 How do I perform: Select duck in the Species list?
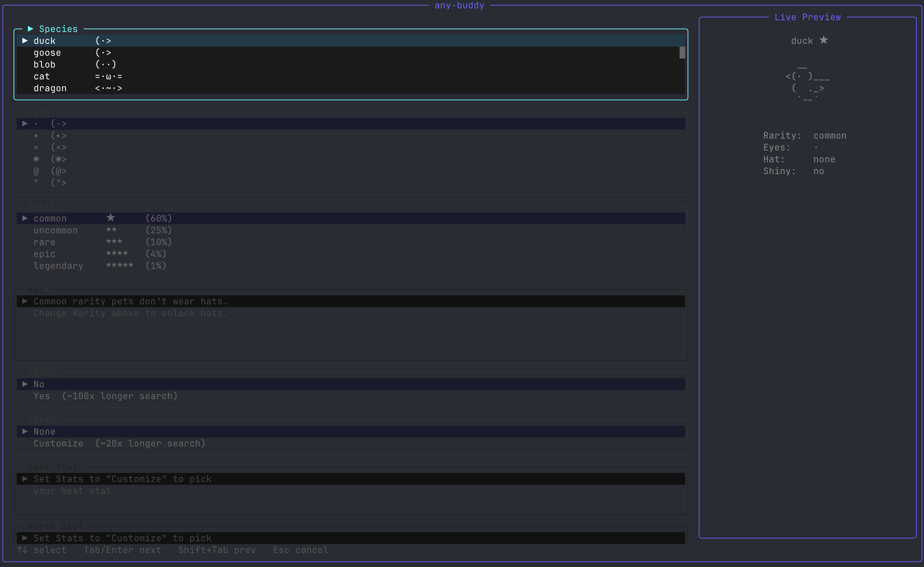tap(351, 41)
